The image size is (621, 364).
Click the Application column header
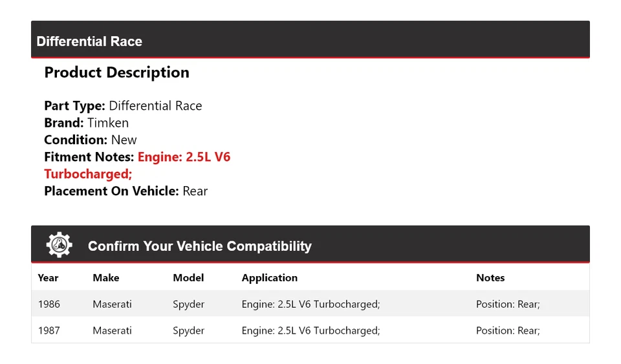tap(269, 278)
